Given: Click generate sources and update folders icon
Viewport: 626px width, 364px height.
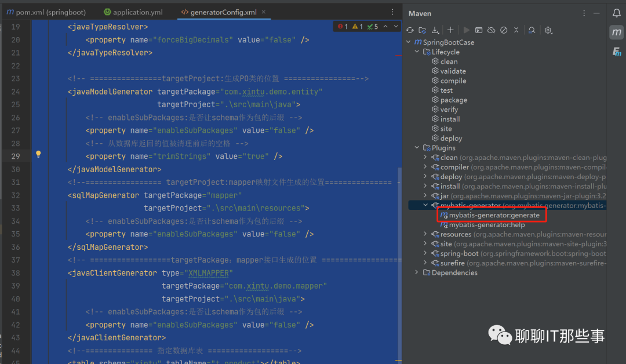Looking at the screenshot, I should (x=423, y=30).
